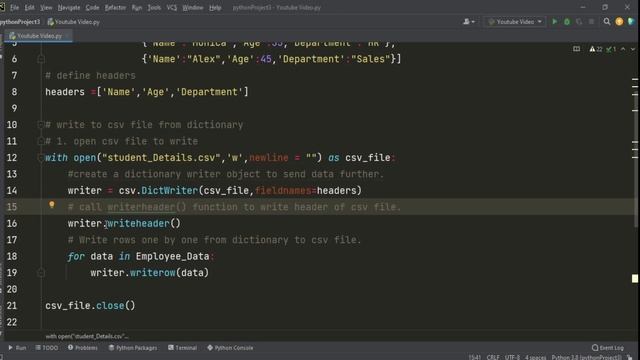Open Search Everywhere magnifier icon
The width and height of the screenshot is (640, 360).
coord(607,22)
